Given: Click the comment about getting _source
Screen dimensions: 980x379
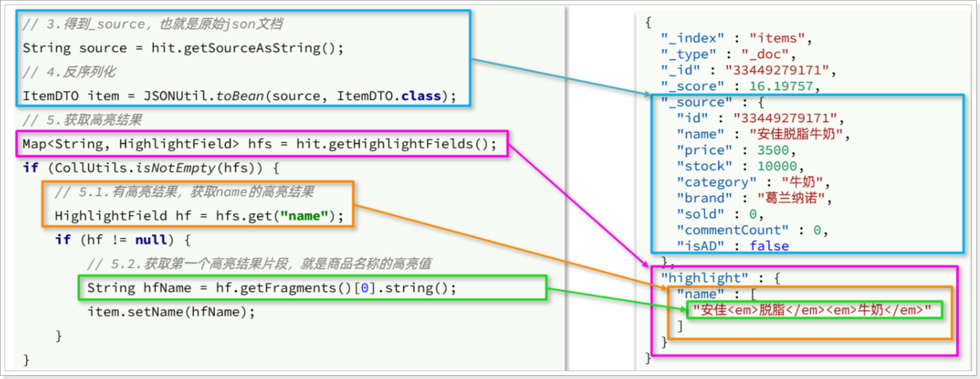Looking at the screenshot, I should click(x=152, y=24).
